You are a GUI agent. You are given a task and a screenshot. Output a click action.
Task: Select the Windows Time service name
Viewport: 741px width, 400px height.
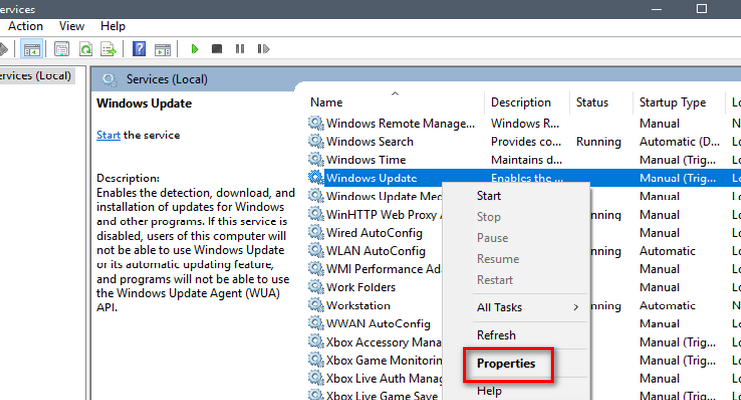(366, 160)
